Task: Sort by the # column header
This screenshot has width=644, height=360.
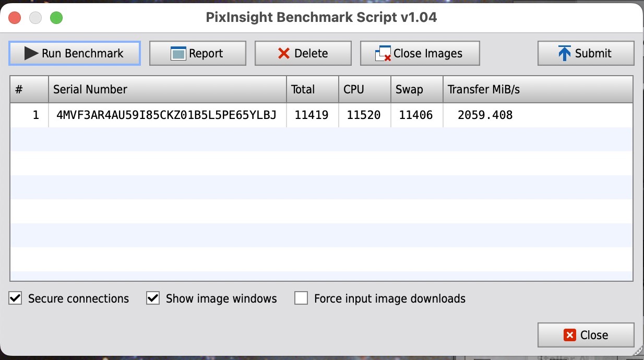Action: 29,89
